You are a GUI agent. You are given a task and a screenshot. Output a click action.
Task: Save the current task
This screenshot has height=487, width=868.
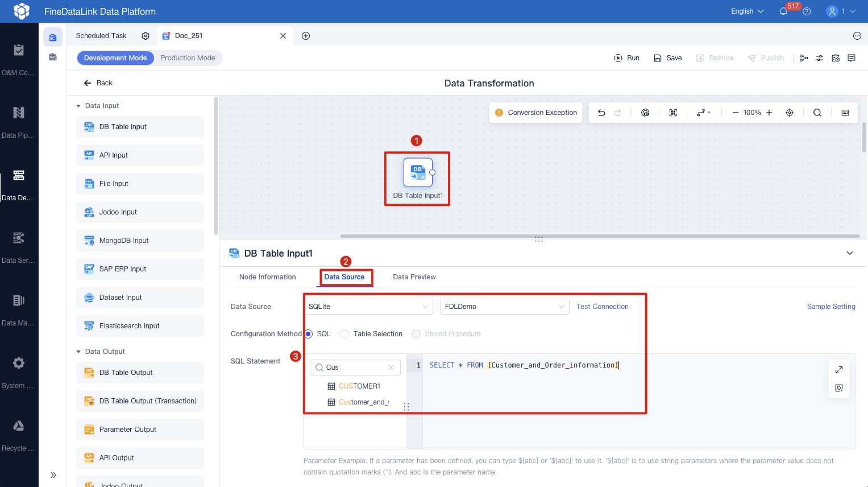[x=668, y=58]
